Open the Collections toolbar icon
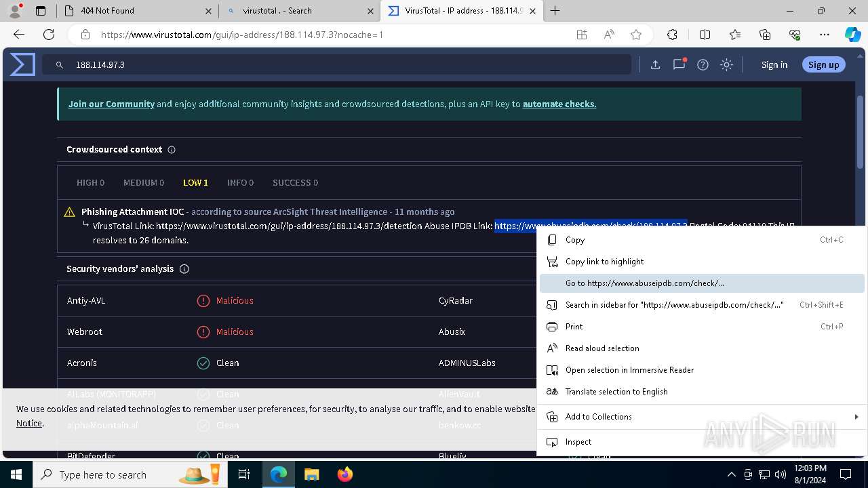 pyautogui.click(x=765, y=35)
